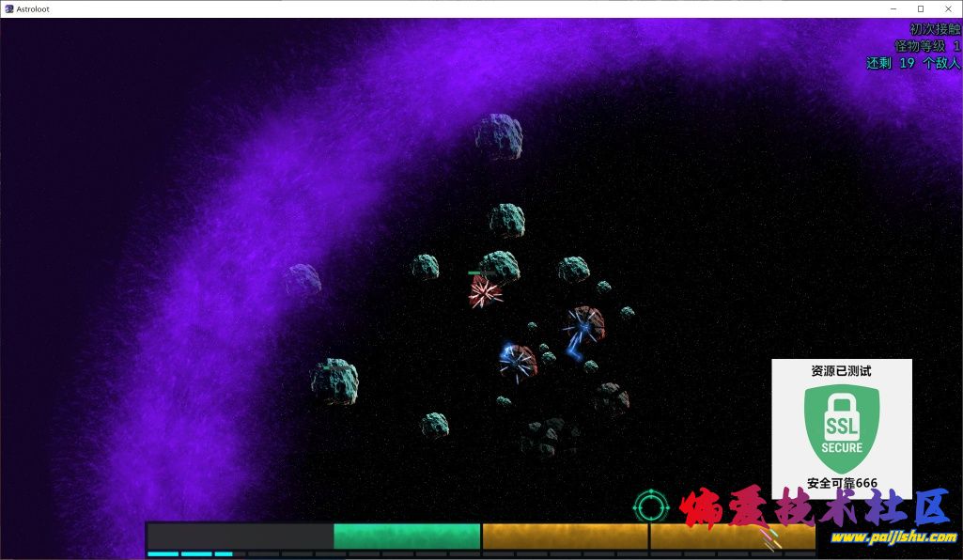This screenshot has width=963, height=560.
Task: Click the dark rock cluster near the bottom
Action: pos(549,437)
